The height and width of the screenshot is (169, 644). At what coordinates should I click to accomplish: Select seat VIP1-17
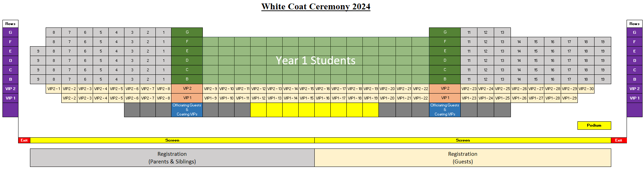click(339, 98)
